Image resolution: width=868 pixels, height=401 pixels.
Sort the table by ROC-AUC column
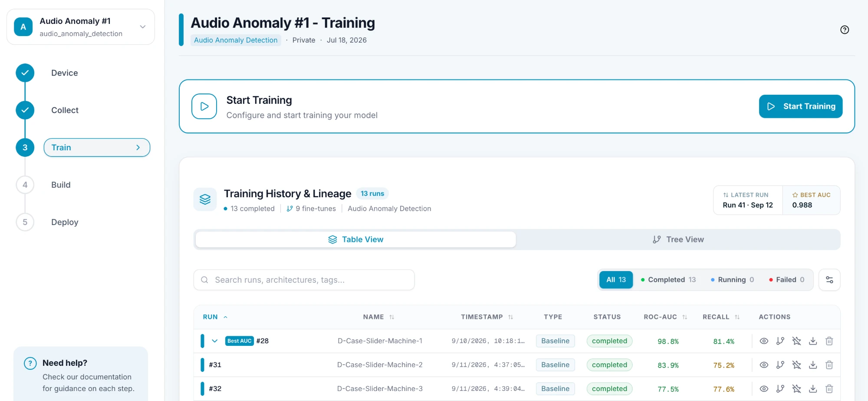coord(665,317)
